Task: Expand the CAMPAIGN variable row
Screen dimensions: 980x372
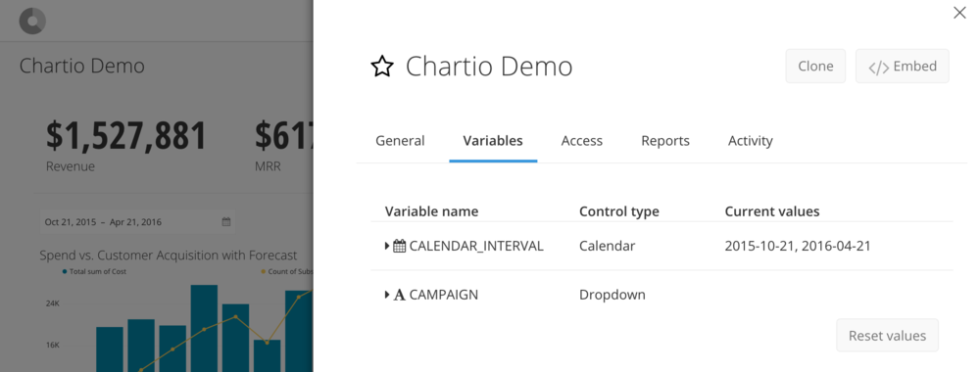Action: coord(387,295)
